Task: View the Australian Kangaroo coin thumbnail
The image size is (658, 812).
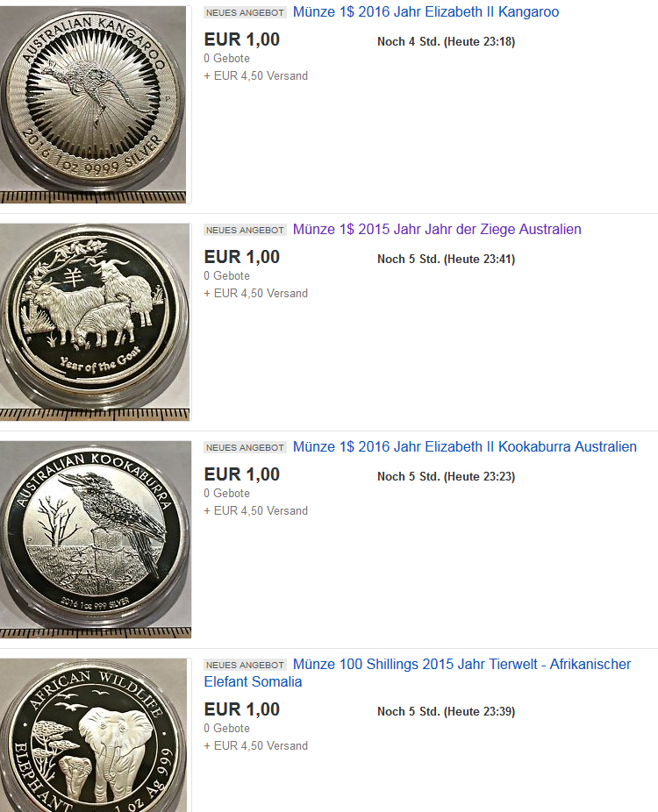Action: coord(93,104)
